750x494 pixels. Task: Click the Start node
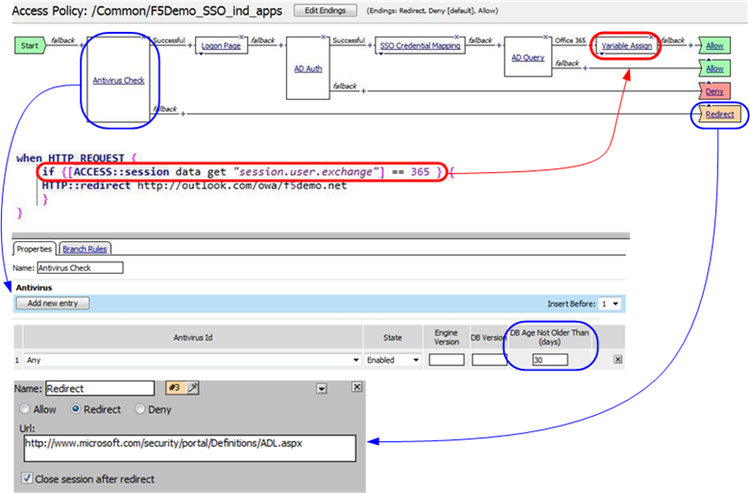tap(30, 45)
